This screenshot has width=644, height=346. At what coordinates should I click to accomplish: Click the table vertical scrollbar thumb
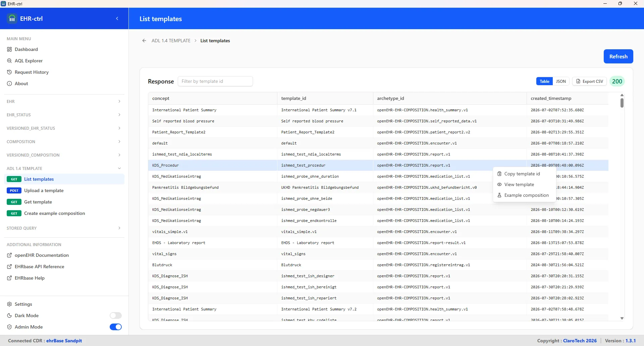[x=622, y=103]
